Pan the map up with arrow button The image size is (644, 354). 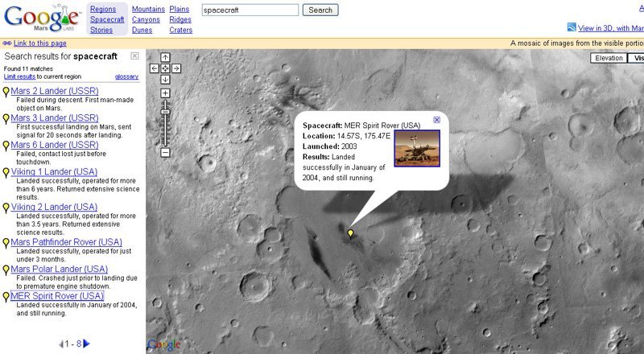coord(165,57)
